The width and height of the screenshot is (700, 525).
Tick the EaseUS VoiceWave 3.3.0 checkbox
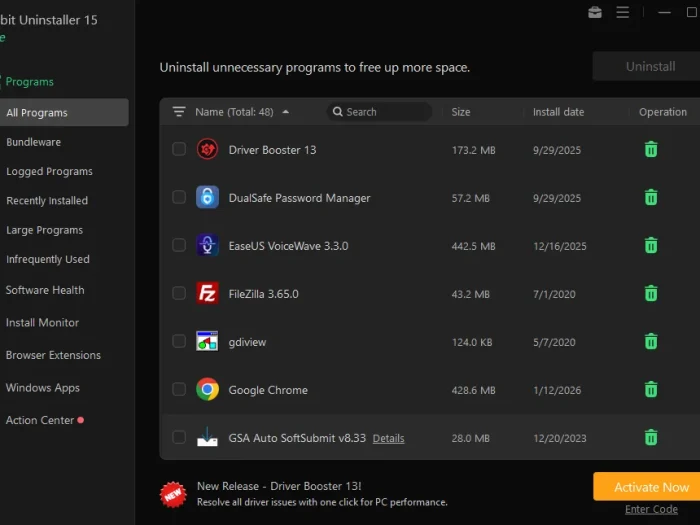click(179, 245)
